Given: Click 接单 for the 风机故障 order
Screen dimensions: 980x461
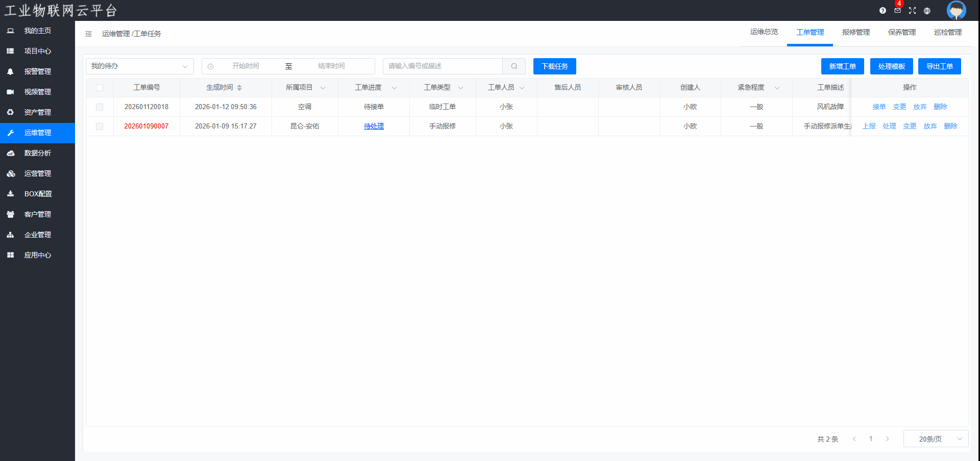Looking at the screenshot, I should point(879,107).
